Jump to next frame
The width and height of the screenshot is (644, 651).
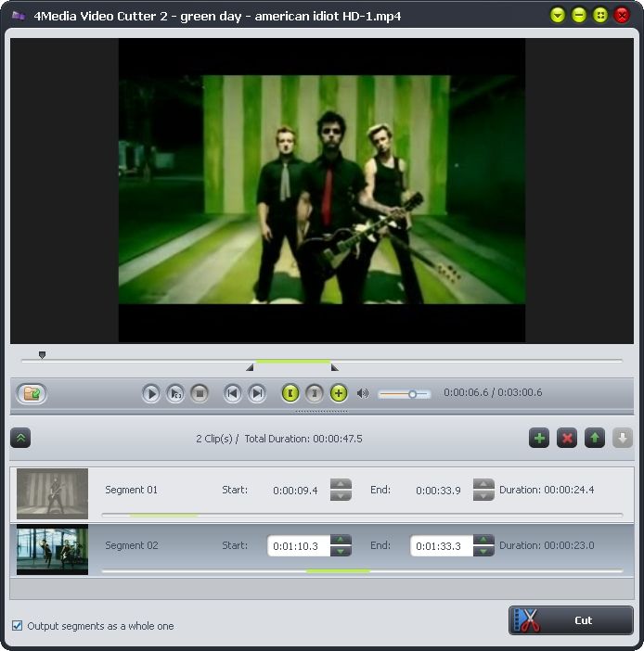click(x=257, y=393)
